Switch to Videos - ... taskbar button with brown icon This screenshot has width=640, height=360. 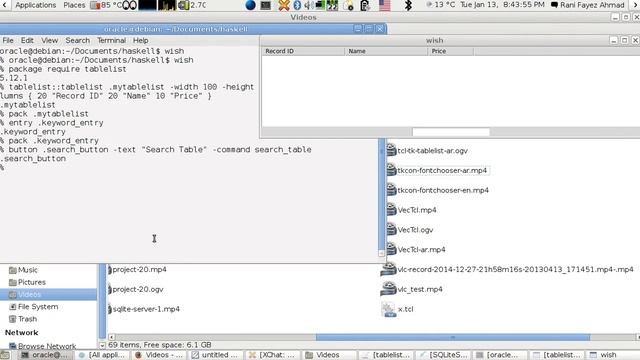pyautogui.click(x=159, y=355)
